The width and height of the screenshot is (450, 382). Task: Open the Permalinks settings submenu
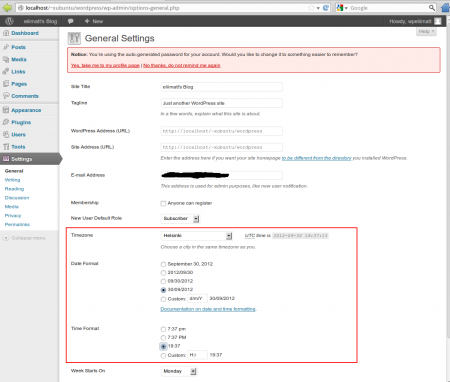[17, 224]
